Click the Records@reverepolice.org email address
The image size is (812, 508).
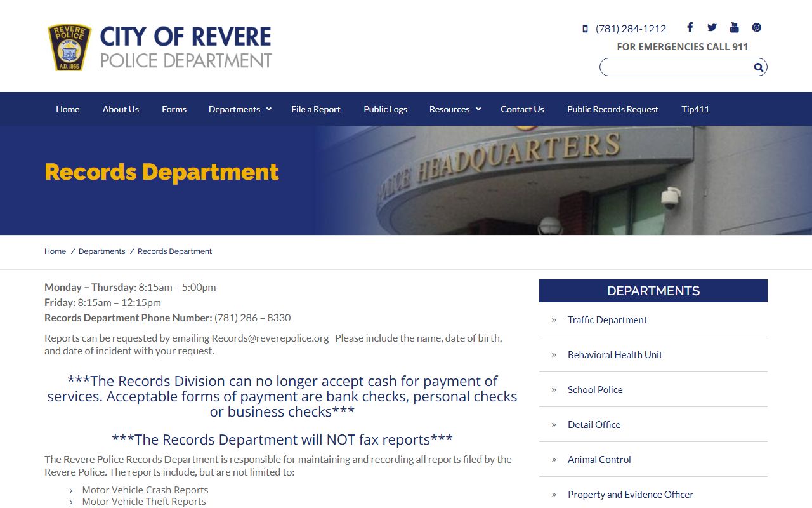click(x=270, y=338)
